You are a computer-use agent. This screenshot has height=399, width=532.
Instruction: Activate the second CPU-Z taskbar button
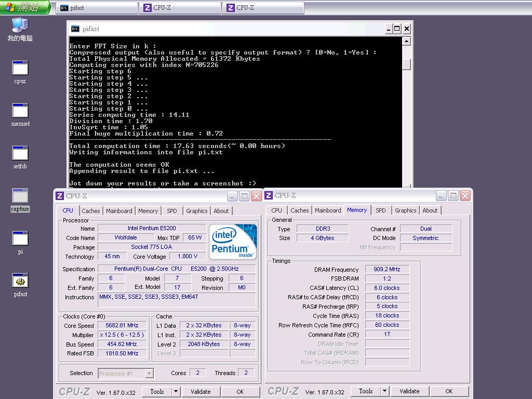(x=263, y=7)
